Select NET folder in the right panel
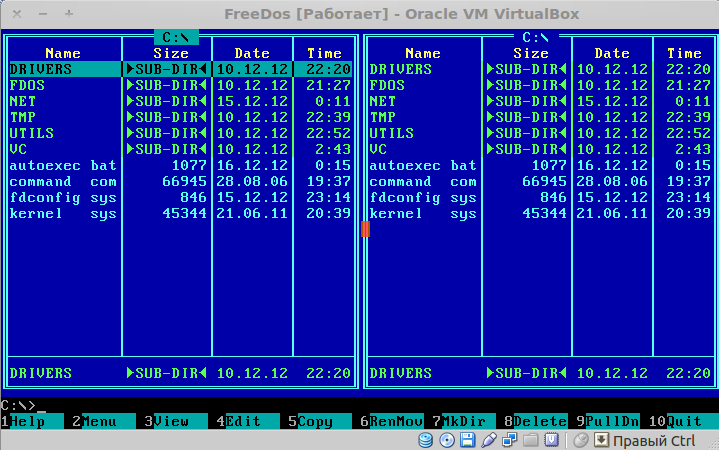The height and width of the screenshot is (450, 719). coord(541,101)
